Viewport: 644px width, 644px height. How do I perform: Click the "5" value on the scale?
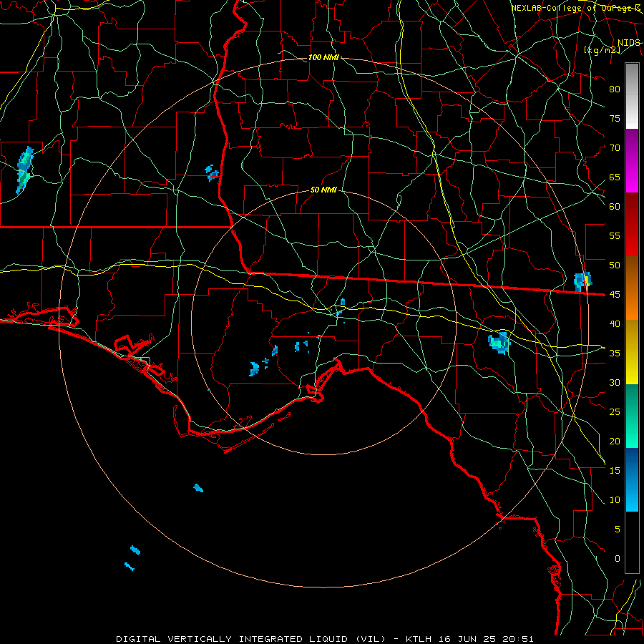[618, 529]
